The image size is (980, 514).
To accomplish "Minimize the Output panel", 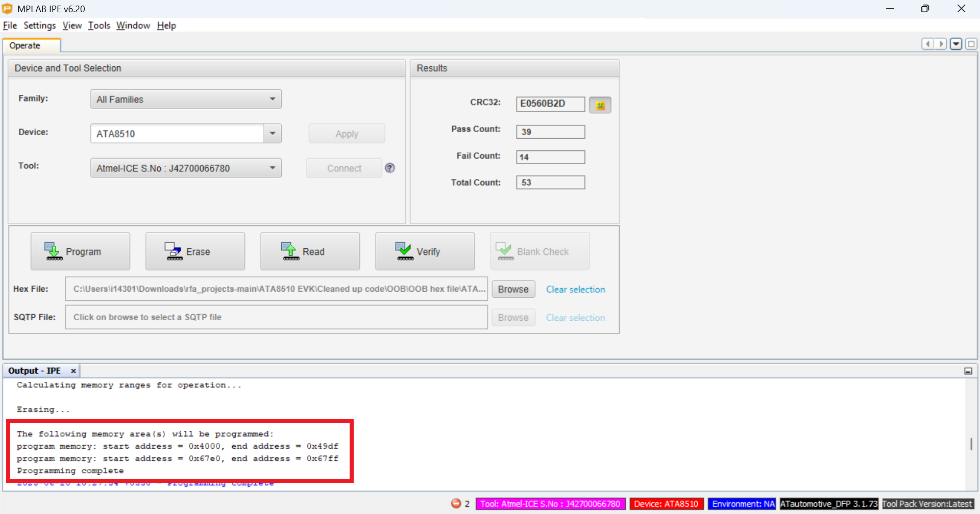I will (x=968, y=371).
